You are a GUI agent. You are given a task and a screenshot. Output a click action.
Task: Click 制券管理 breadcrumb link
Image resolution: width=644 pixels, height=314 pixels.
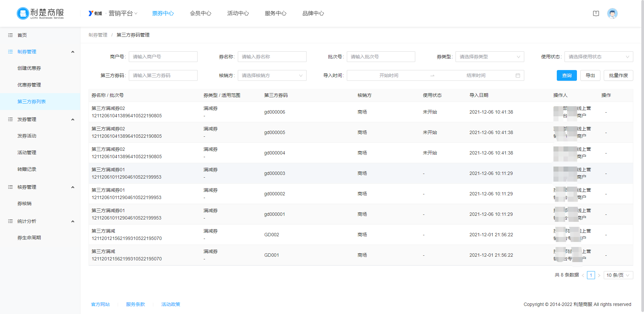(98, 35)
